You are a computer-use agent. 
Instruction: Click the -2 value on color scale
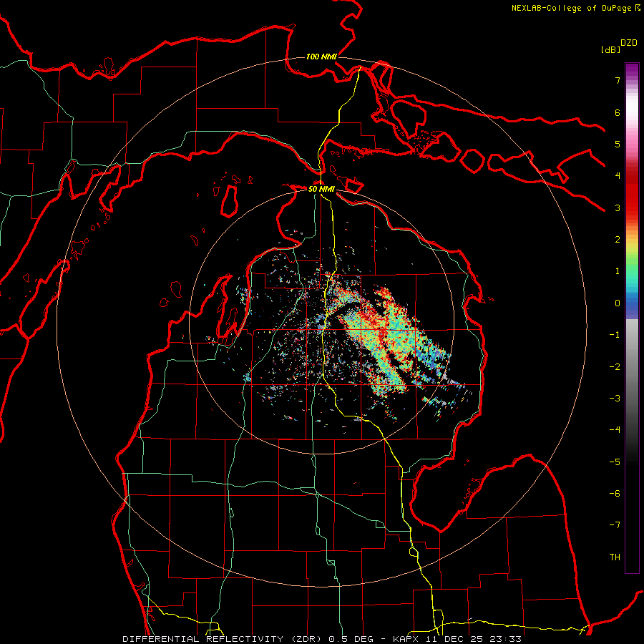coord(615,367)
